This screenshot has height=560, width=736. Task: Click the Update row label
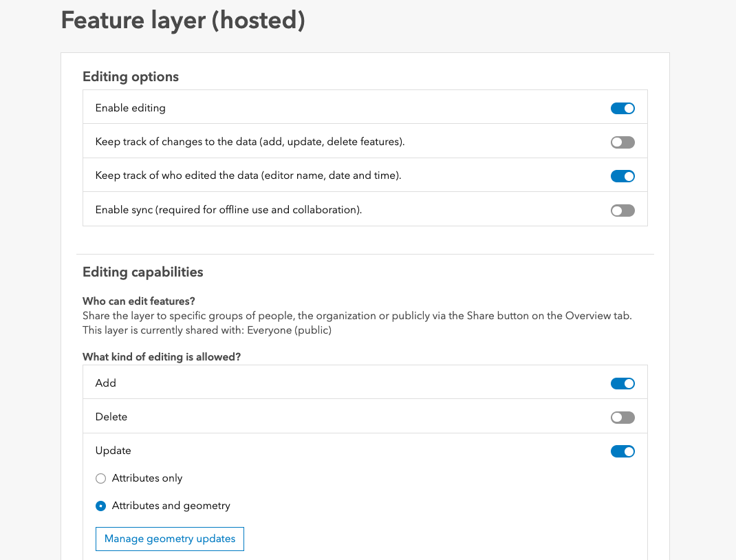pyautogui.click(x=113, y=451)
